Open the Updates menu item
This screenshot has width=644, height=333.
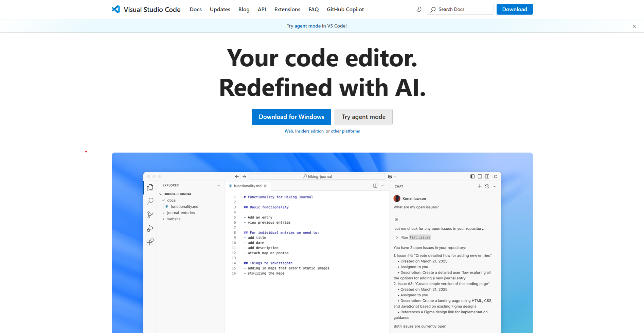pos(220,9)
